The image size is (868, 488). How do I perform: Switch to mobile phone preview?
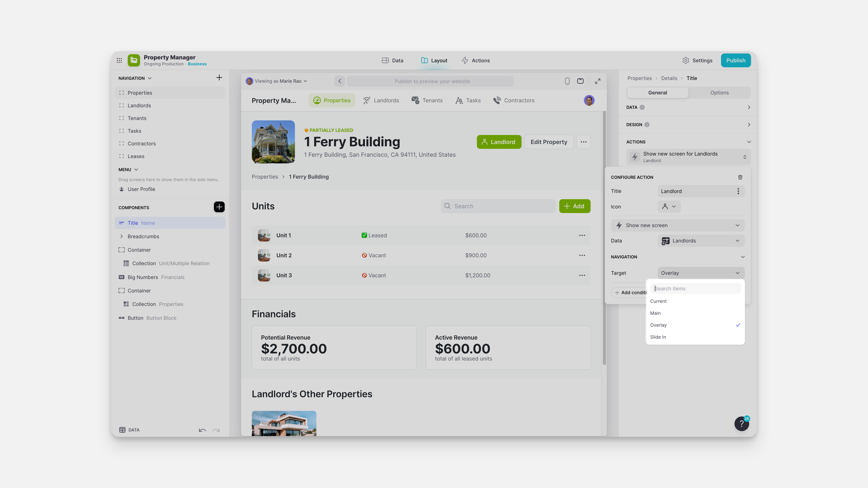tap(567, 81)
